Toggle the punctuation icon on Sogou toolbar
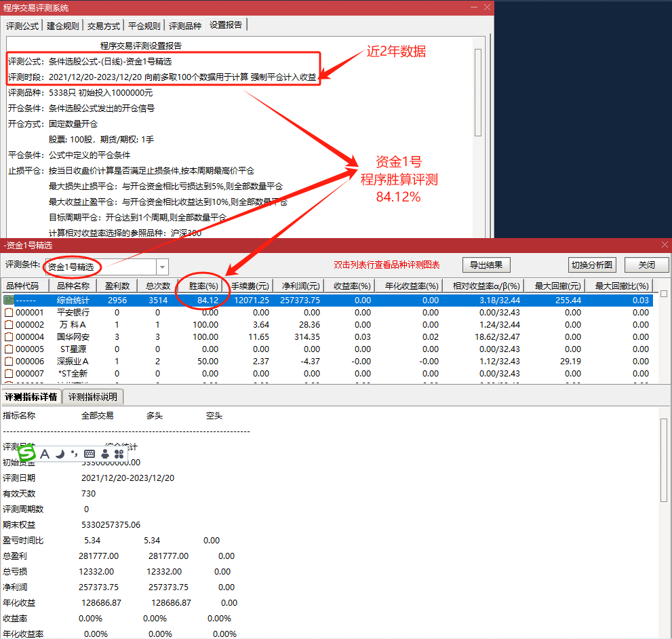672x639 pixels. [75, 454]
